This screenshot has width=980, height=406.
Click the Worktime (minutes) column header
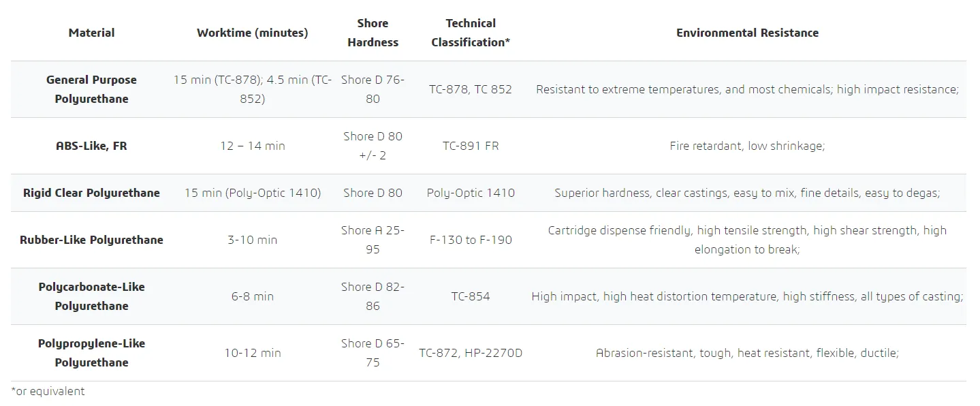click(252, 33)
